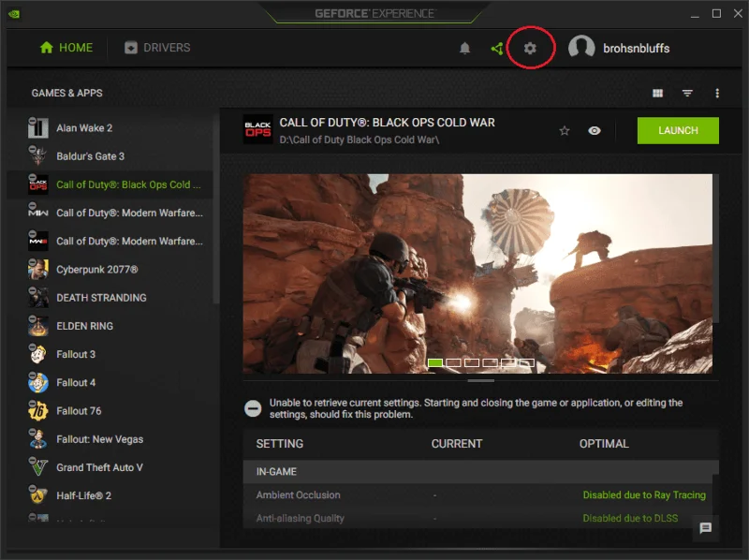
Task: Select Cyberpunk 2077 game icon
Action: 37,269
